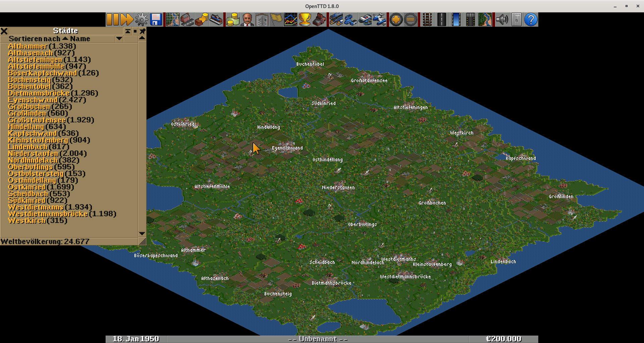
Task: Pause the game
Action: pos(113,20)
